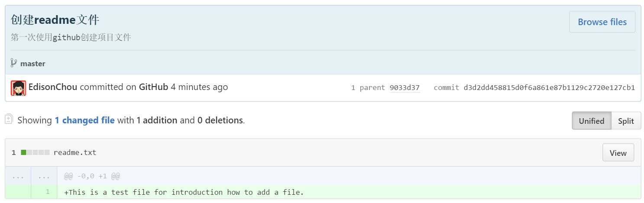Image resolution: width=644 pixels, height=203 pixels.
Task: Select line number 1 of added line
Action: point(47,192)
